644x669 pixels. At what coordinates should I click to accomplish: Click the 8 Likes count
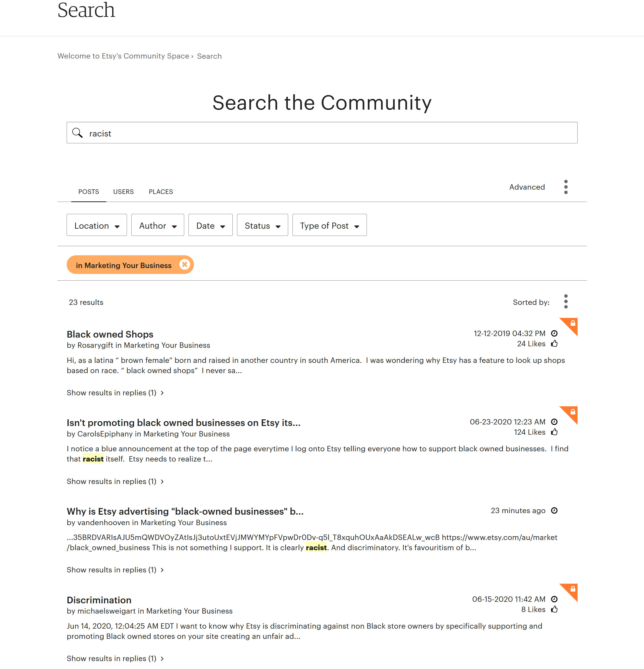[533, 610]
